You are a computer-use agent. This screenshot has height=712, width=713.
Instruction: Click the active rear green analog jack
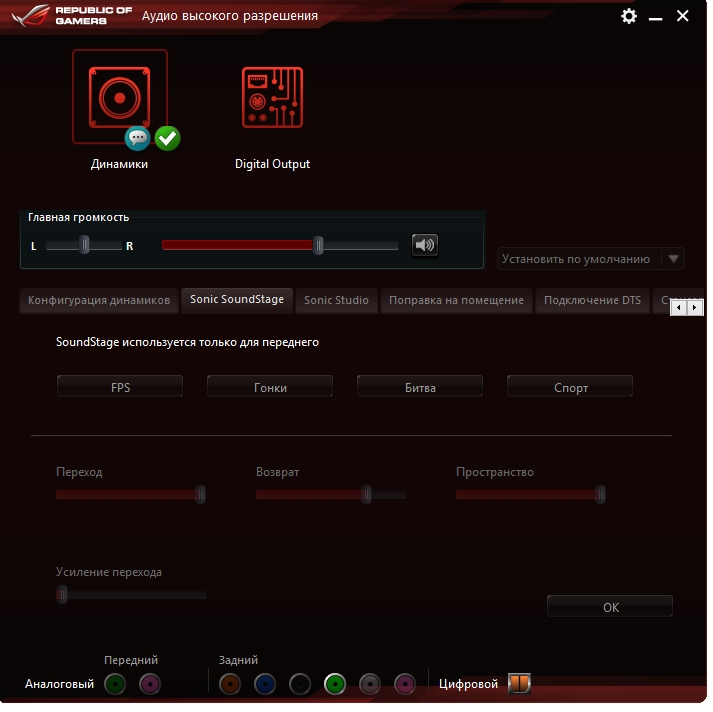(x=335, y=684)
